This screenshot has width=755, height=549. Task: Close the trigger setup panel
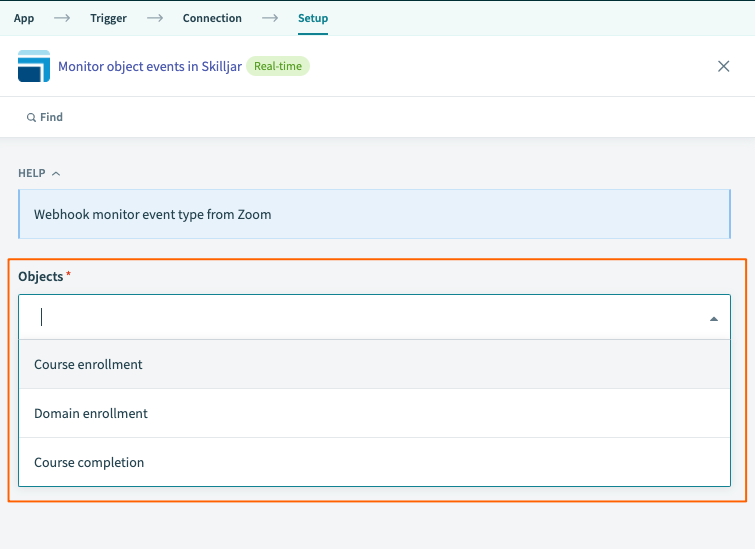724,66
